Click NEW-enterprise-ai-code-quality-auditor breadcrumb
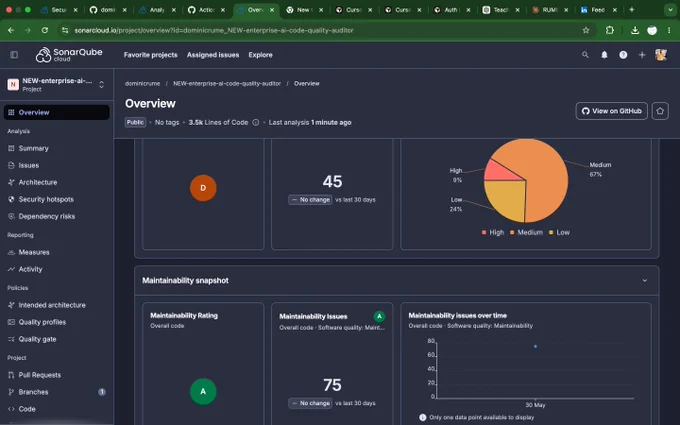Image resolution: width=680 pixels, height=425 pixels. click(227, 83)
